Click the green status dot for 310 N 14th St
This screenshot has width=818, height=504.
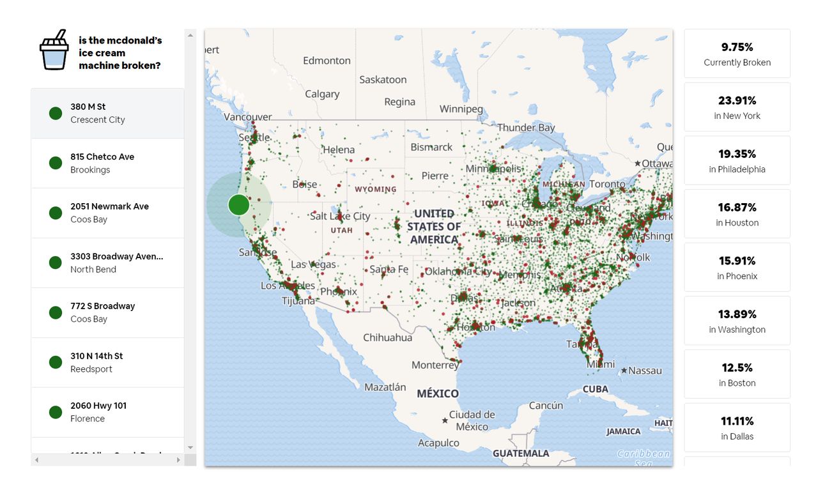[x=56, y=362]
